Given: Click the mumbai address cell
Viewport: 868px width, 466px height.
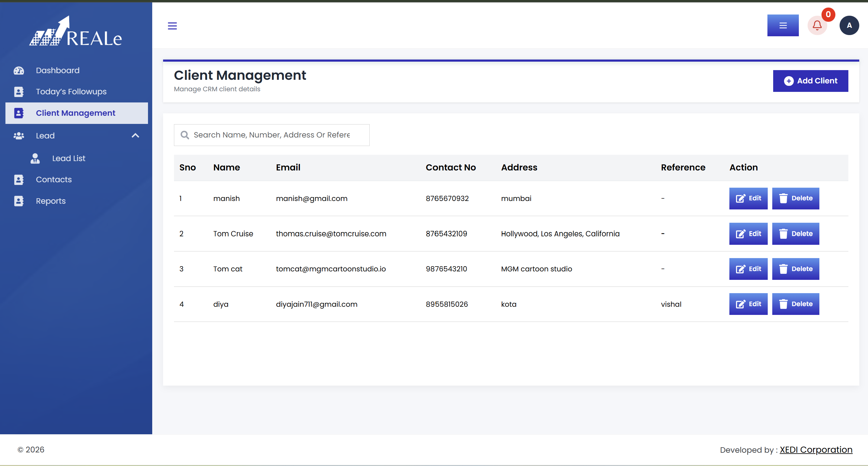Looking at the screenshot, I should point(516,198).
